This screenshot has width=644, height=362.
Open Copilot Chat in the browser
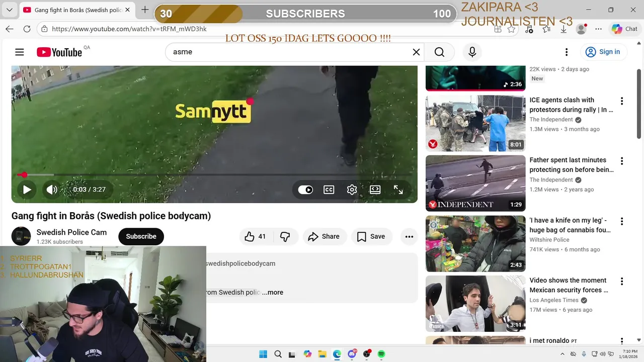pyautogui.click(x=624, y=29)
